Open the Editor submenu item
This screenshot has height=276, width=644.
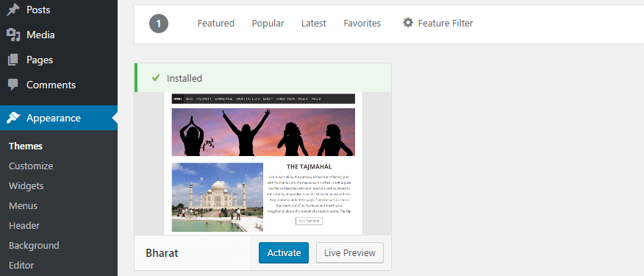21,265
